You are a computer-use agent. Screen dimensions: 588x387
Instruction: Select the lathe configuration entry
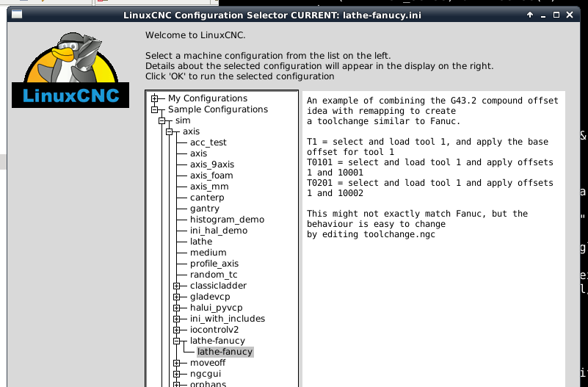(201, 242)
